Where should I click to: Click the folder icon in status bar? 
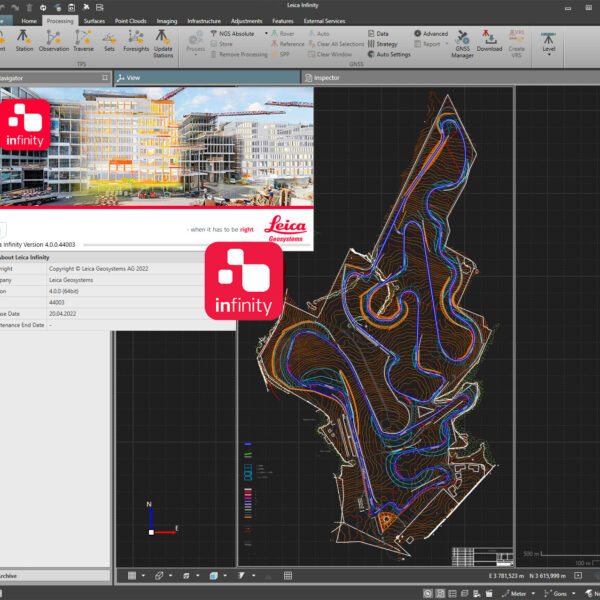coord(489,593)
